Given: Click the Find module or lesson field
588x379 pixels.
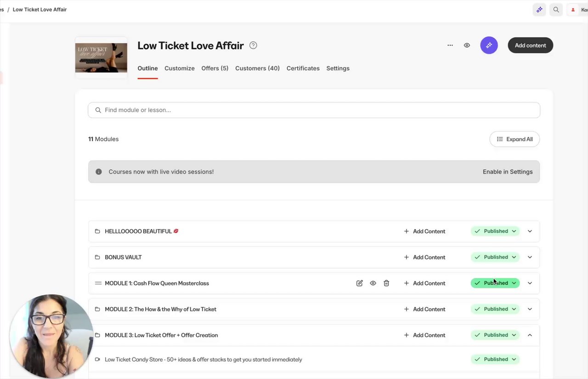Looking at the screenshot, I should pos(314,110).
